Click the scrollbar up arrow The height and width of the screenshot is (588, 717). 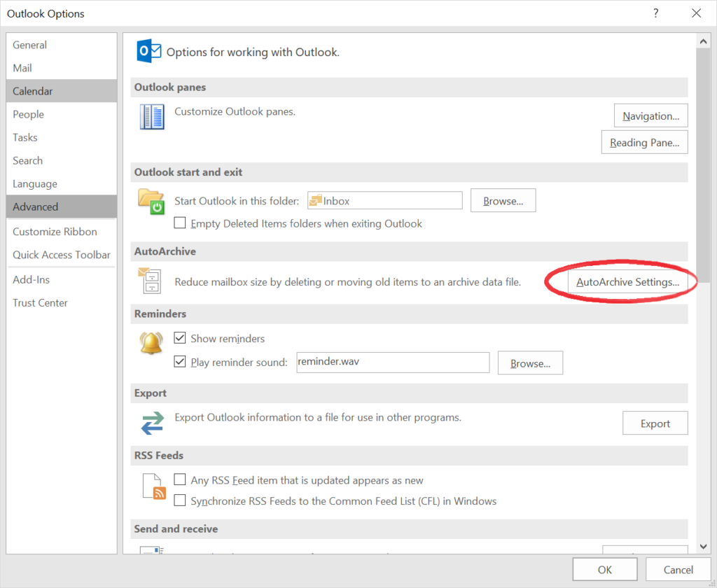coord(703,41)
